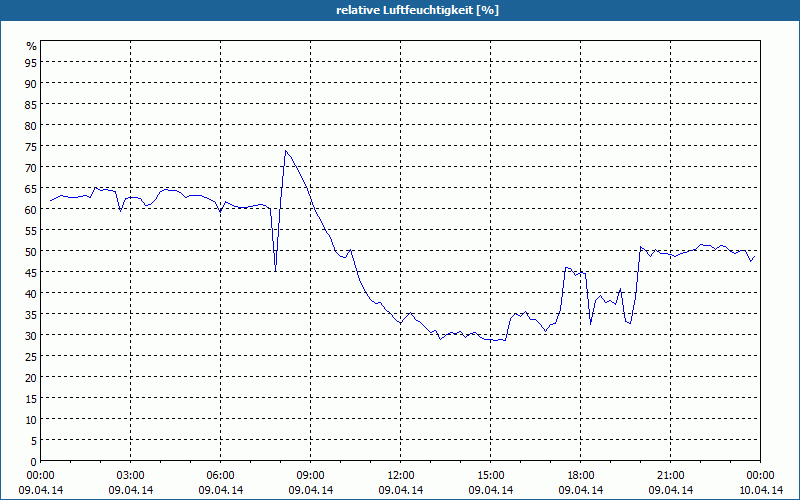Click the curve's sharp dip to 45% before 08:00
The image size is (800, 500).
pyautogui.click(x=276, y=270)
